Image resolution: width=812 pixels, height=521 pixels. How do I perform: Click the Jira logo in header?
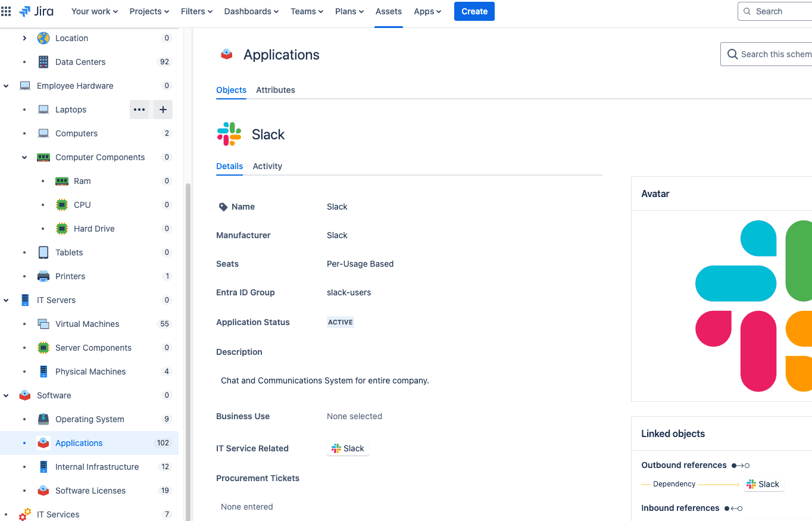(x=36, y=11)
